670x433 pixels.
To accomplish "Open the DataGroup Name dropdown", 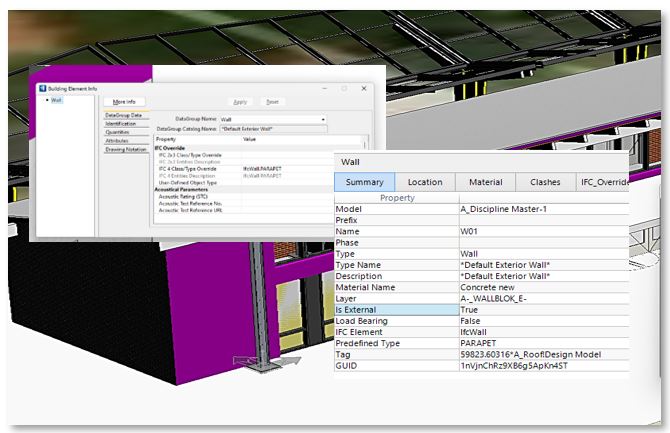I will (x=323, y=119).
